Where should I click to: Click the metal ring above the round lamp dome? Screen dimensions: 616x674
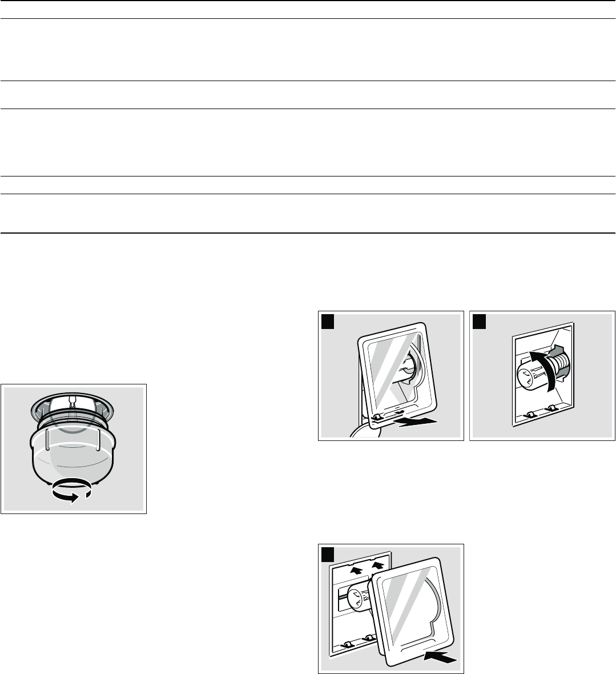click(74, 408)
